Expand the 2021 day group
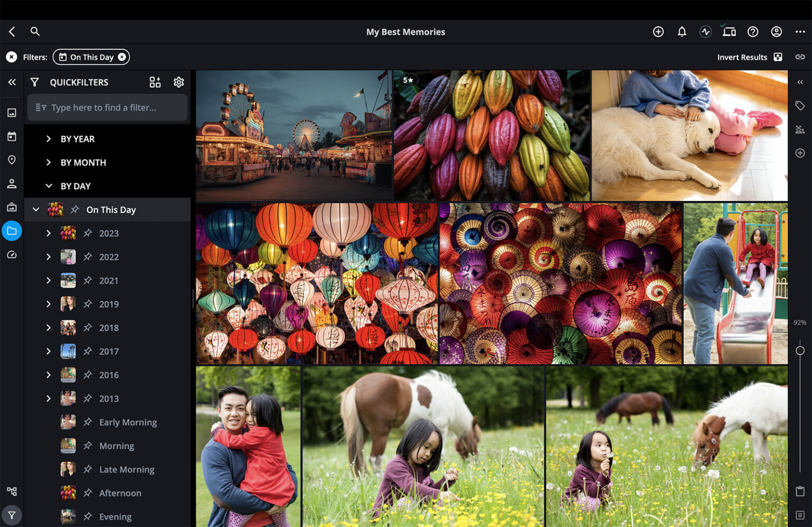The image size is (812, 527). pyautogui.click(x=49, y=280)
